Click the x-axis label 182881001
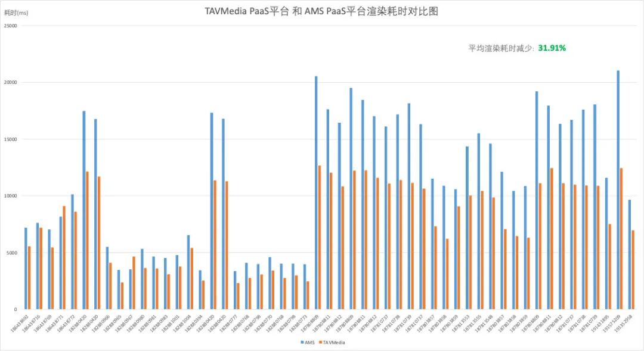Screen dimensions: 644x351 click(171, 323)
